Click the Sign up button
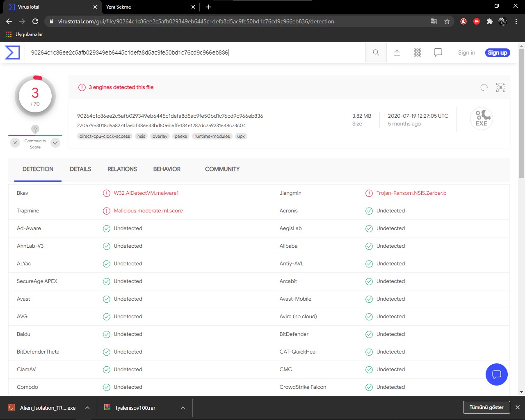This screenshot has height=420, width=525. (x=498, y=52)
